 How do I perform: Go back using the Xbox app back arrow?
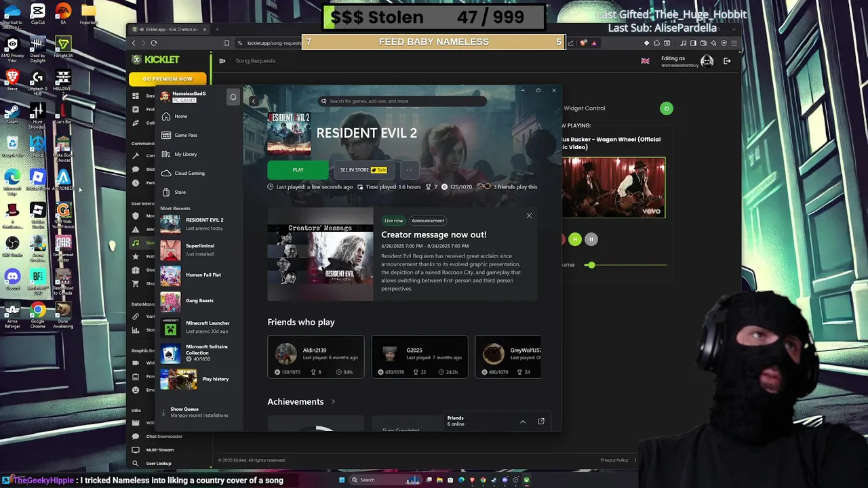254,101
